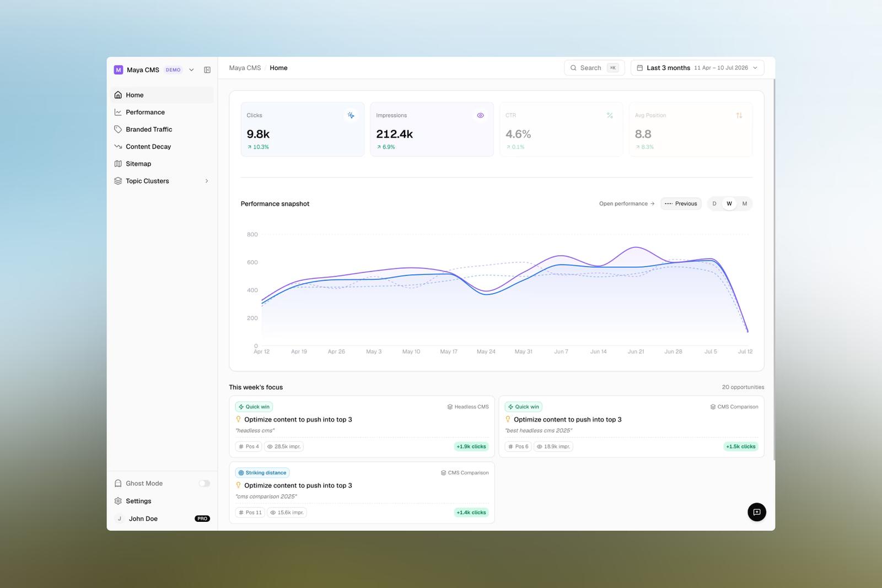Open "best headless cms 2025" opportunity card

click(x=631, y=427)
